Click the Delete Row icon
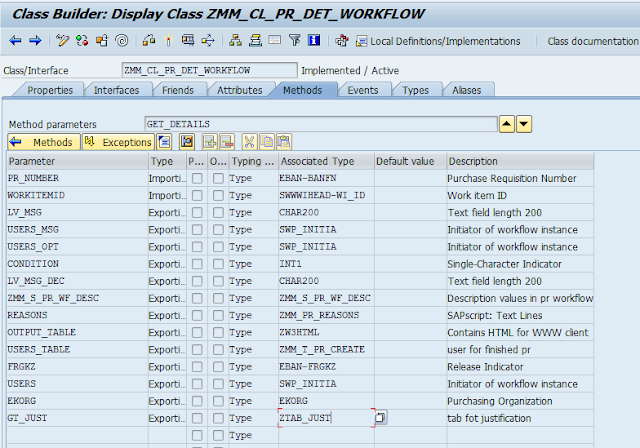The height and width of the screenshot is (448, 640). pyautogui.click(x=227, y=142)
